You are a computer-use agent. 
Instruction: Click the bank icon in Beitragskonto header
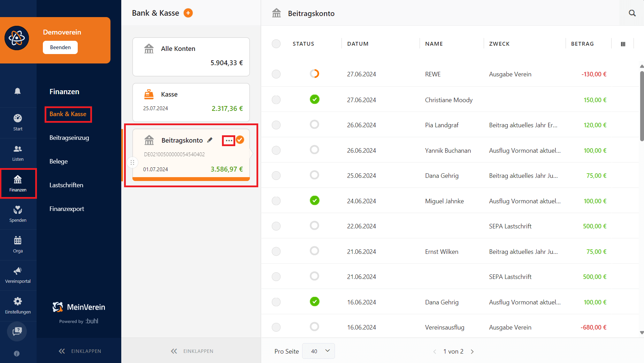point(276,13)
